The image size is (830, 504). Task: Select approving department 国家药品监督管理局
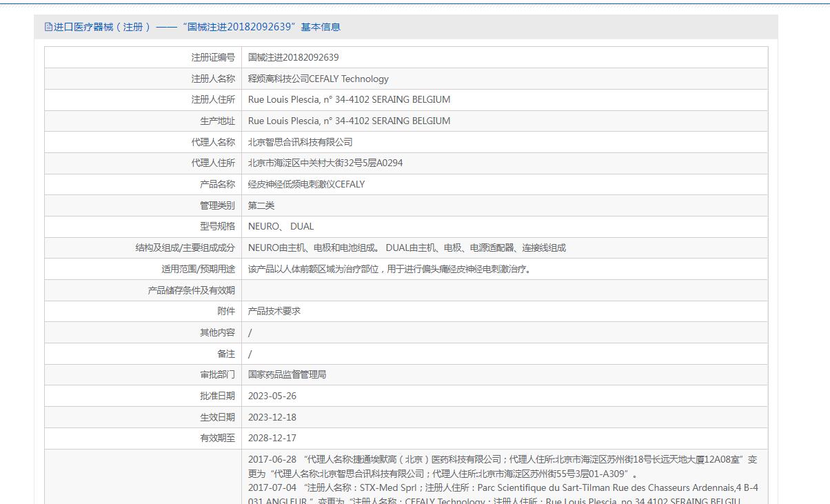(287, 374)
